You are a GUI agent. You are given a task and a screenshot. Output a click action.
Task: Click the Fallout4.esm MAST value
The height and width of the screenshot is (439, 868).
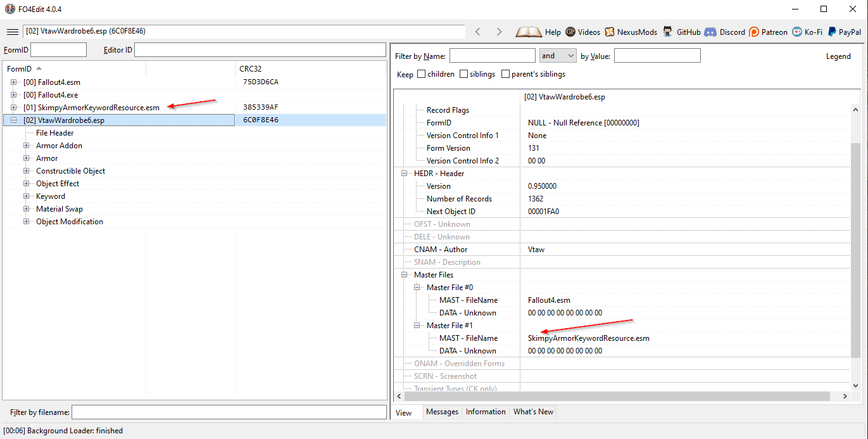tap(549, 300)
